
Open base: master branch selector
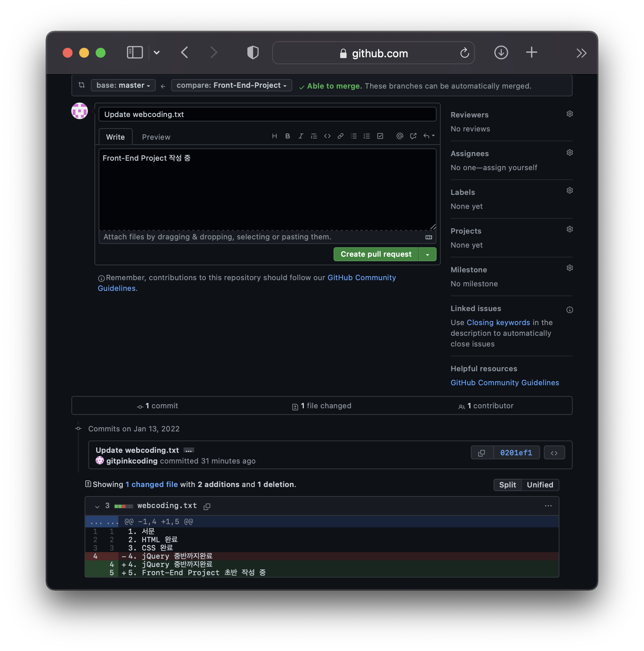click(123, 85)
